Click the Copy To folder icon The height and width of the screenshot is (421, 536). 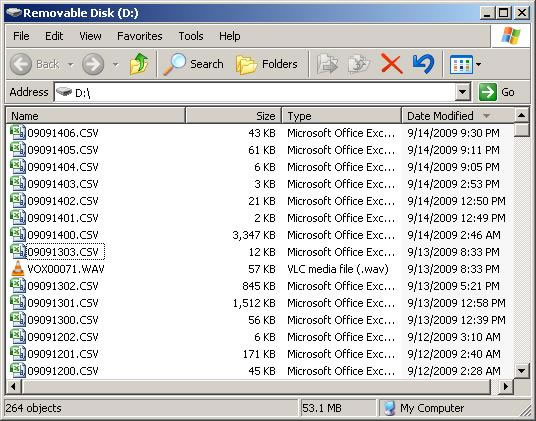tap(359, 64)
